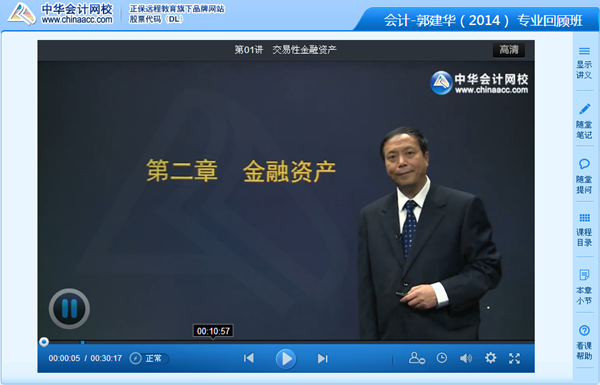
Task: Change playback speed 正常
Action: (x=149, y=358)
